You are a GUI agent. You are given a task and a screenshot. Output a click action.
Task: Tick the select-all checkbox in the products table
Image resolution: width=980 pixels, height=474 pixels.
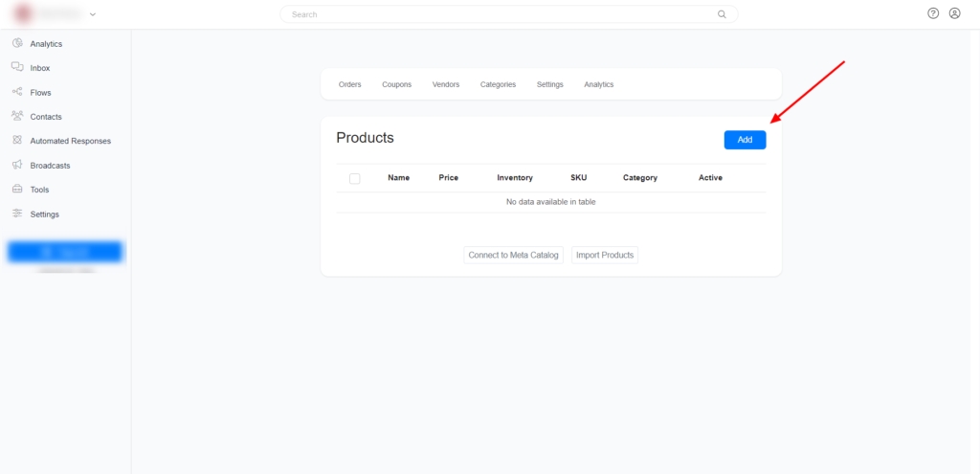pos(355,178)
